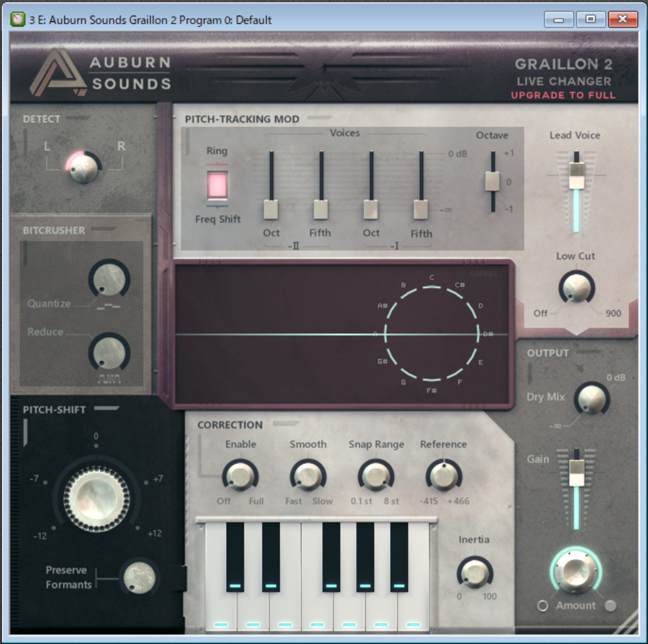Click the 'Full' label under Enable
The height and width of the screenshot is (644, 648).
pyautogui.click(x=256, y=501)
